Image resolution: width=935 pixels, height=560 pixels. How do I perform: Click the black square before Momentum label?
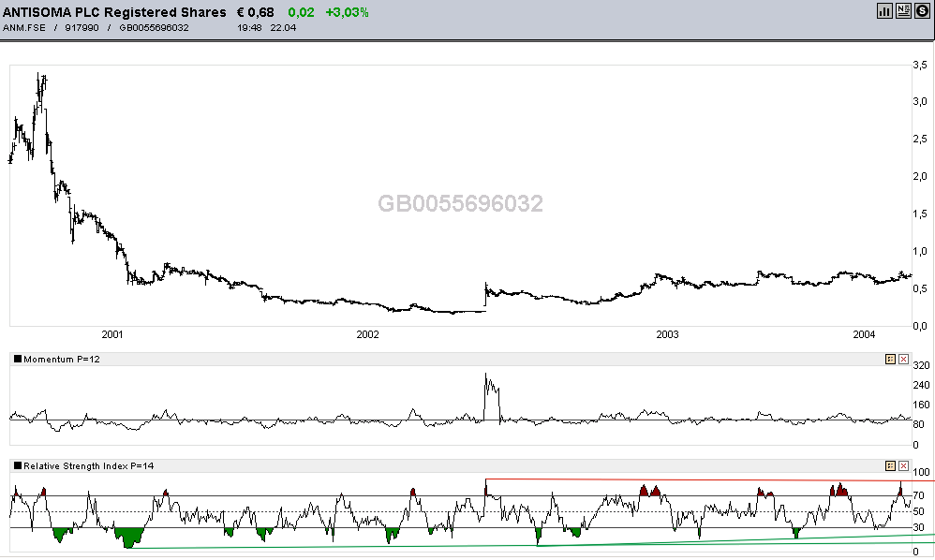(x=18, y=359)
